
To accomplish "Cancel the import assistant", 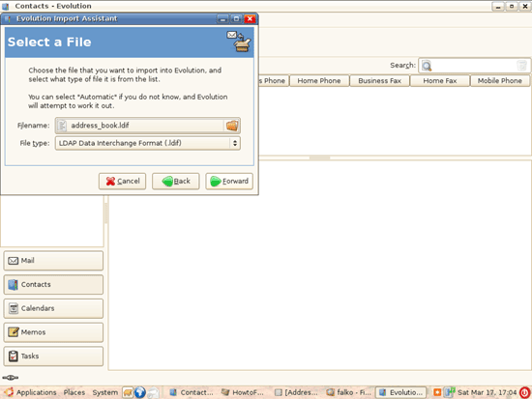I will click(x=123, y=182).
